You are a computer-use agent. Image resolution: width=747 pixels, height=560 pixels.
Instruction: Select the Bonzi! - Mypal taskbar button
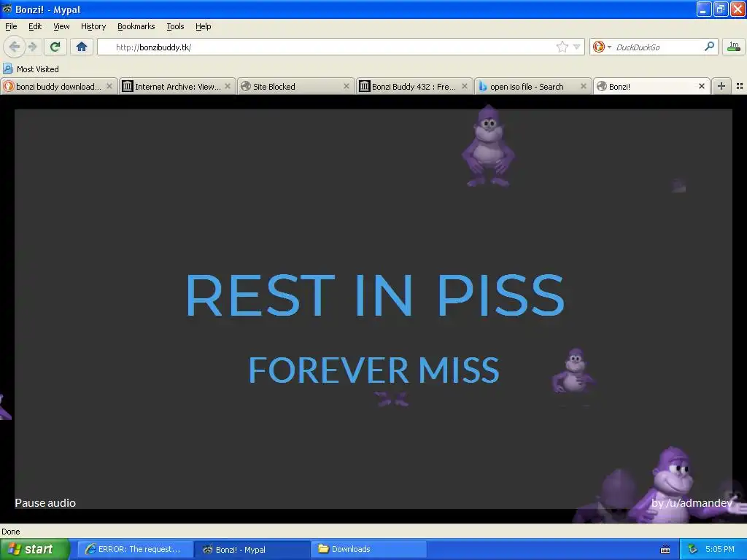point(252,549)
